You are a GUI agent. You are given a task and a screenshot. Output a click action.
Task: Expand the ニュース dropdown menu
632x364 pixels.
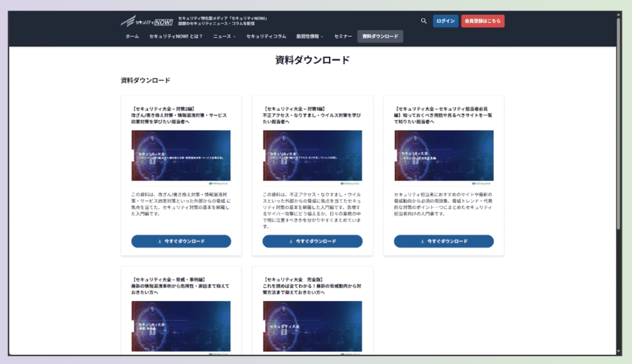tap(224, 36)
